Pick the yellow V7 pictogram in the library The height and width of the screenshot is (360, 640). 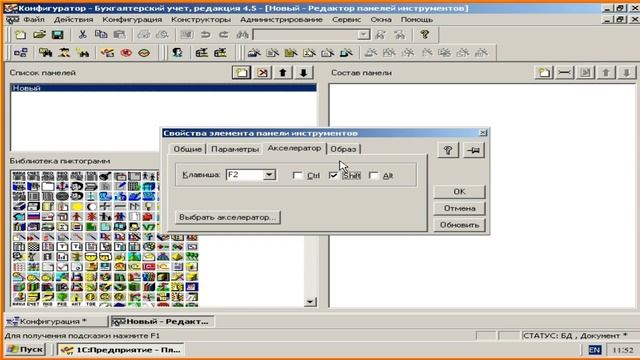pyautogui.click(x=149, y=227)
